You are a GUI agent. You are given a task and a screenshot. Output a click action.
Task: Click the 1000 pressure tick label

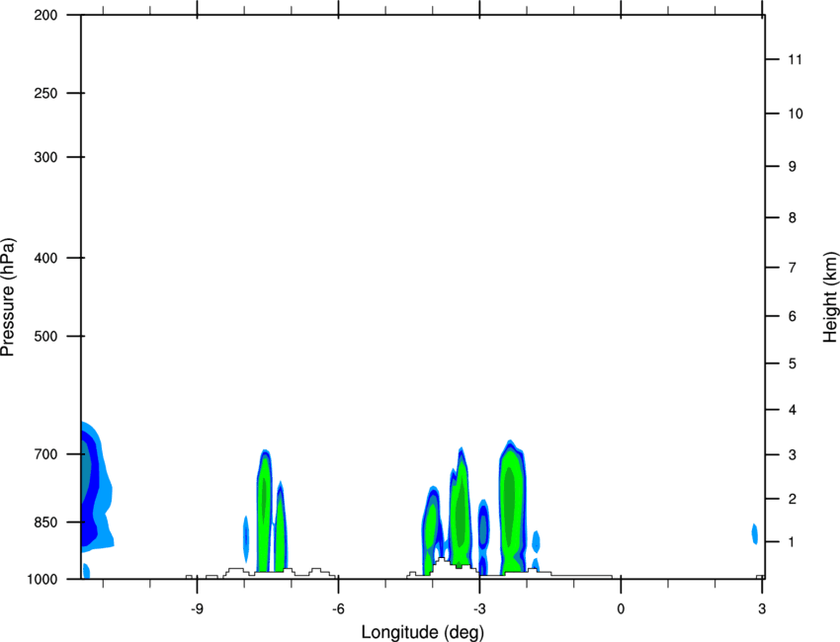pyautogui.click(x=42, y=580)
